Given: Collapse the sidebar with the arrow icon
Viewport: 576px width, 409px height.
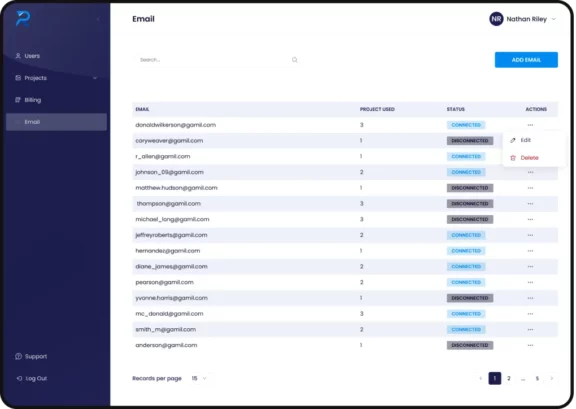Looking at the screenshot, I should (98, 19).
